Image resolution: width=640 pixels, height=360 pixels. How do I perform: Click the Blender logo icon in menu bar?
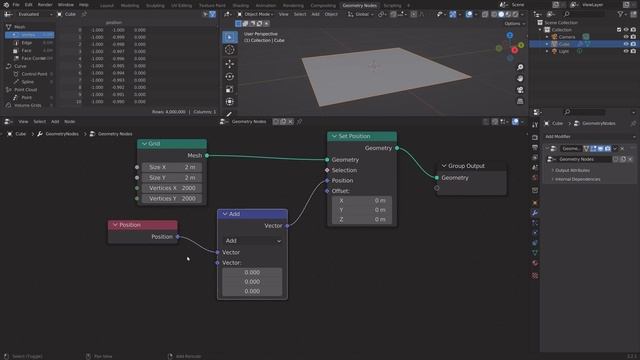[6, 4]
